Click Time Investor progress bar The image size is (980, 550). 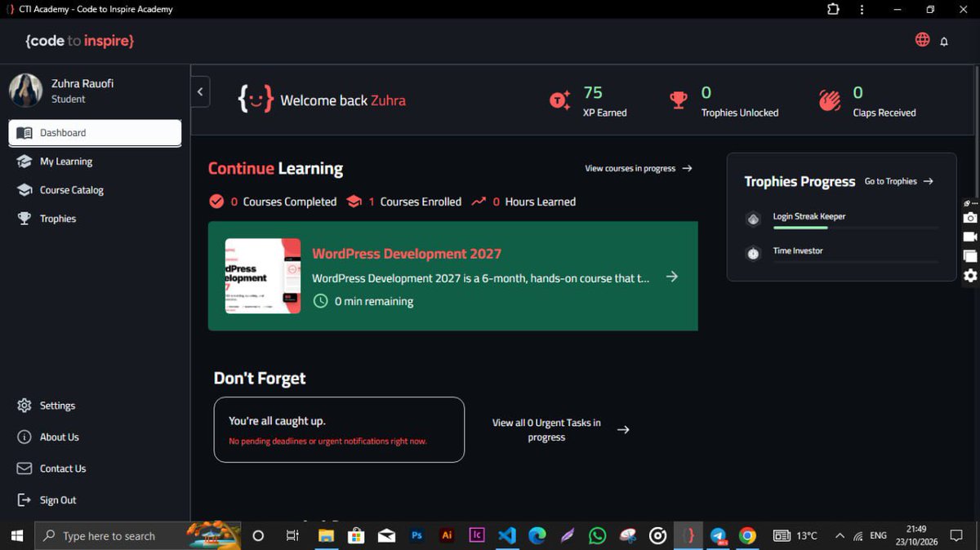coord(856,262)
